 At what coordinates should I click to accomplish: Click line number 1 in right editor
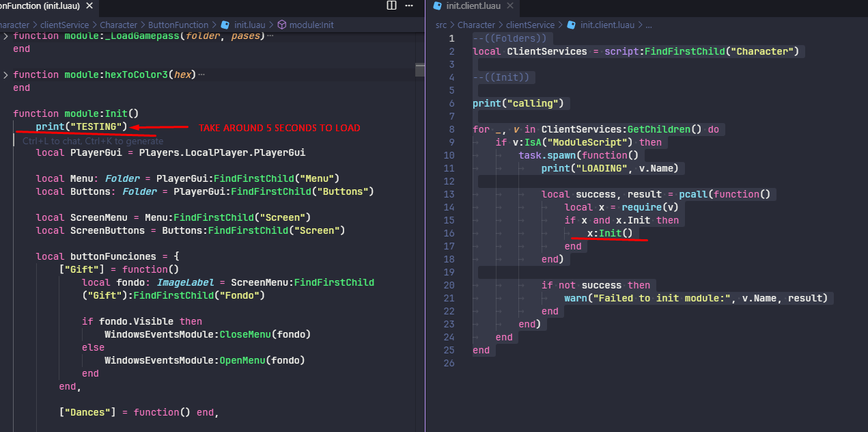point(451,38)
